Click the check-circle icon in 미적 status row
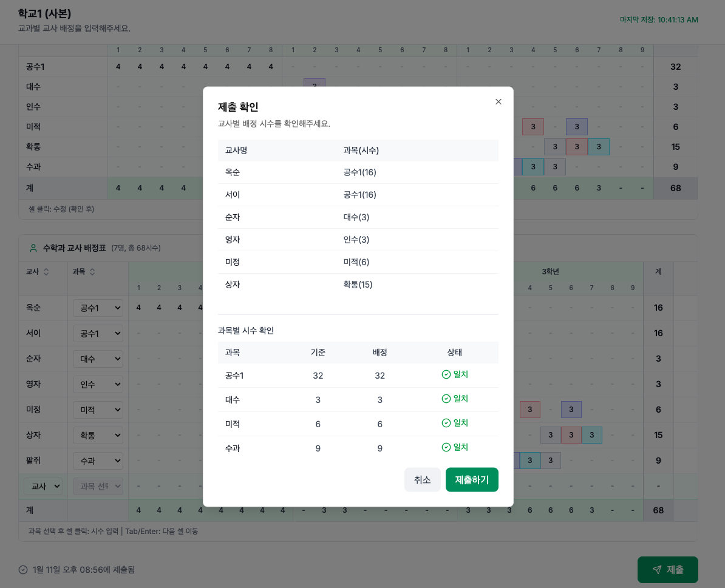725x588 pixels. [x=446, y=423]
